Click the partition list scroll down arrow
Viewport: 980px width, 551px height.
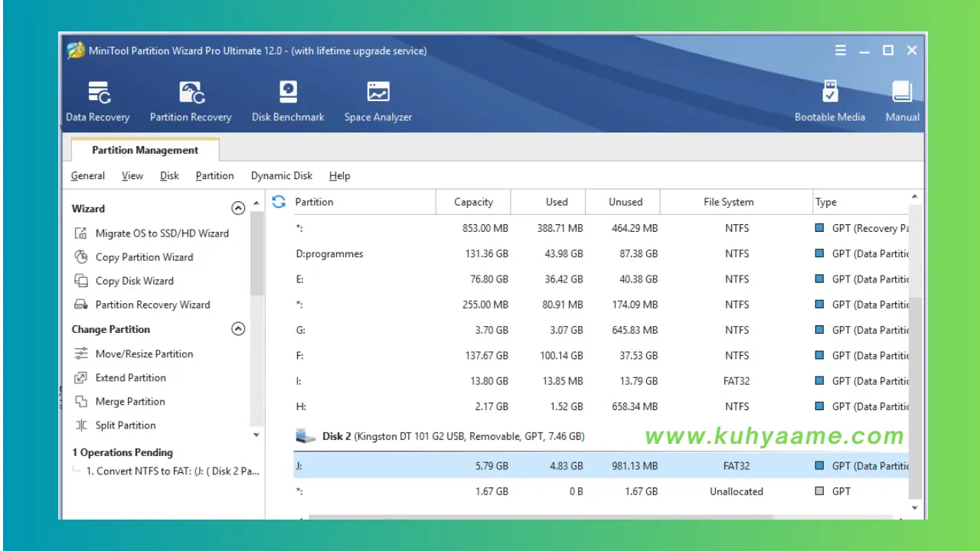pos(915,507)
